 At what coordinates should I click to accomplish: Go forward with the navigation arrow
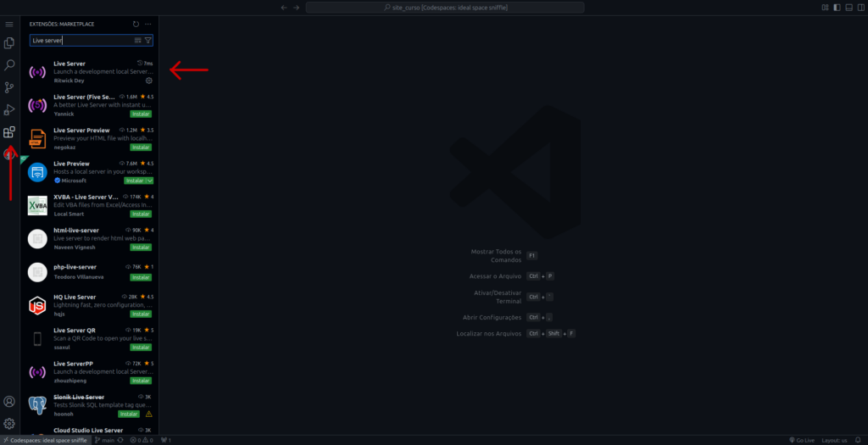click(x=296, y=8)
